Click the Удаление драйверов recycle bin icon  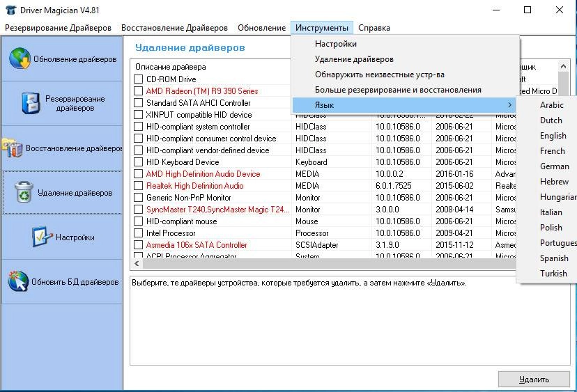(x=24, y=192)
